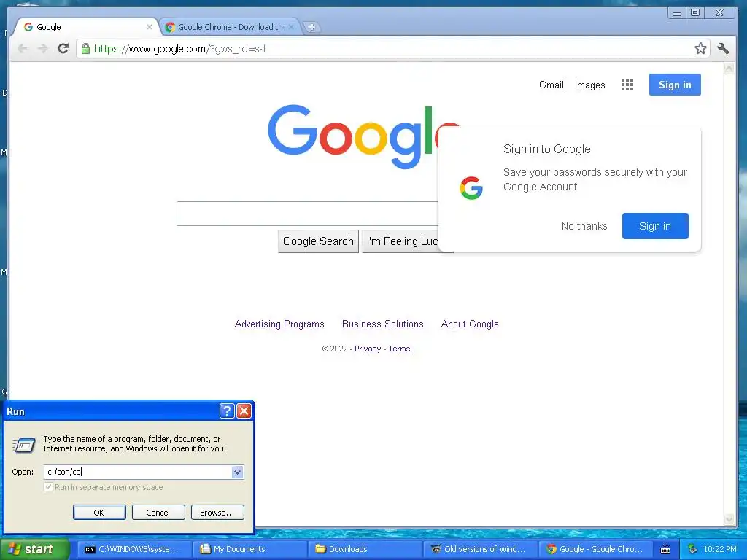Click Cancel in the Run dialog

point(158,513)
